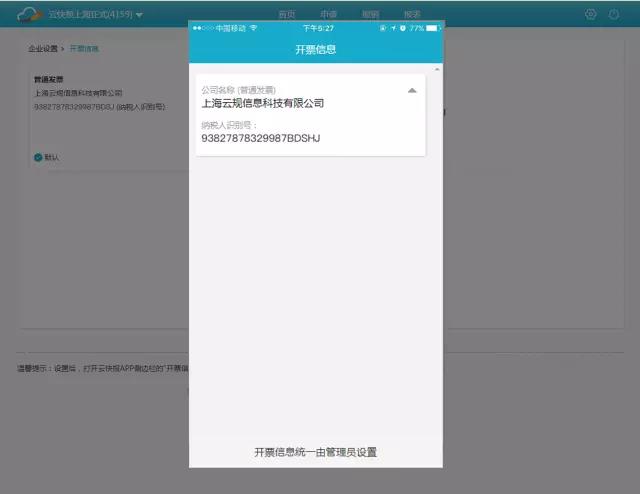This screenshot has height=494, width=640.
Task: Click the company name in background invoice card
Action: click(x=78, y=93)
